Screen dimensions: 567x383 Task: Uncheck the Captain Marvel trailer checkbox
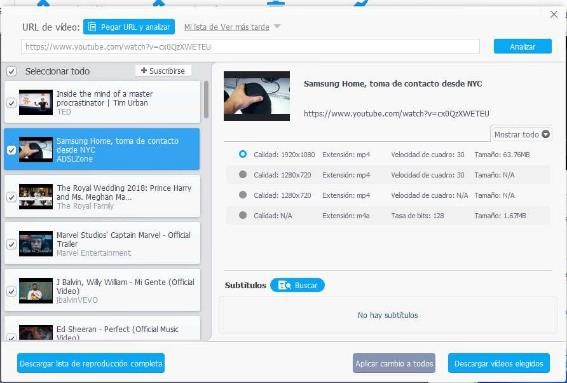tap(11, 244)
